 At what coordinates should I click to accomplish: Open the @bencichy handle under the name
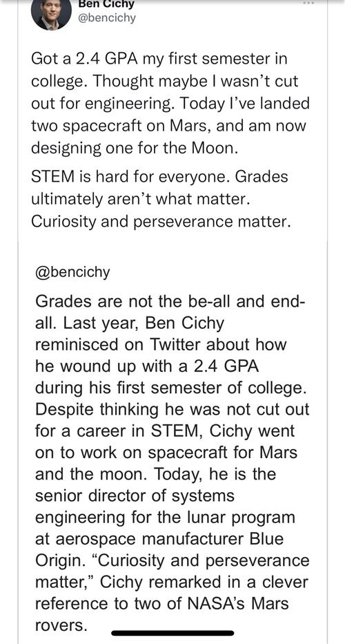(x=106, y=18)
